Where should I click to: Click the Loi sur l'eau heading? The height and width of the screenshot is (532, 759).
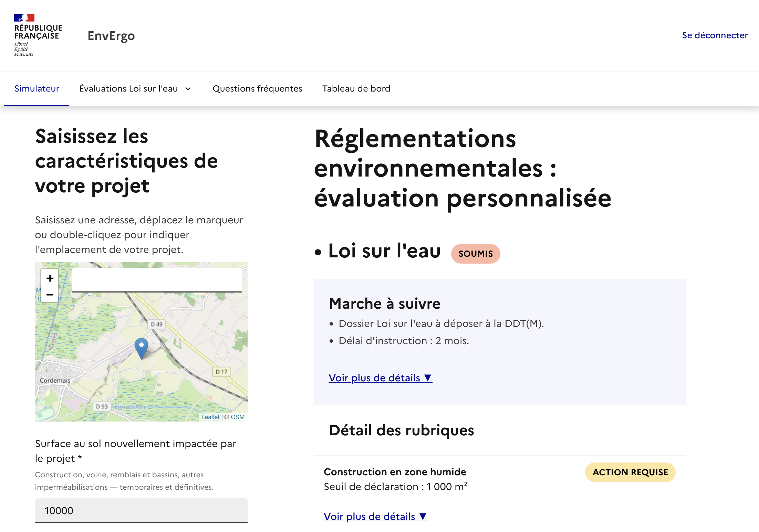pos(384,251)
